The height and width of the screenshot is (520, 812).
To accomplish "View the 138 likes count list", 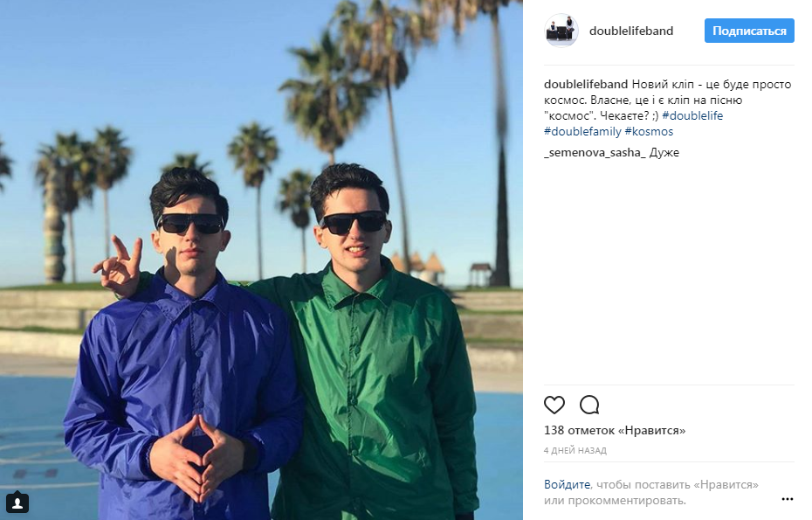I will tap(615, 430).
